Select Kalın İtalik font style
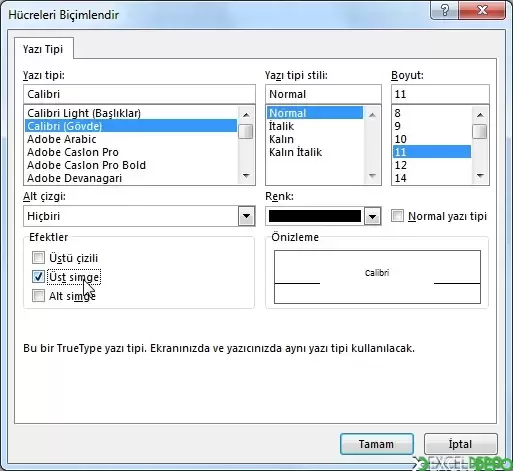Screen dimensions: 513x471 click(295, 152)
